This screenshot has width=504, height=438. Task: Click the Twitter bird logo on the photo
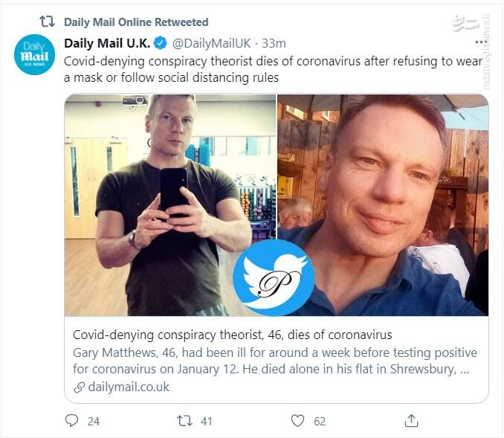[273, 277]
